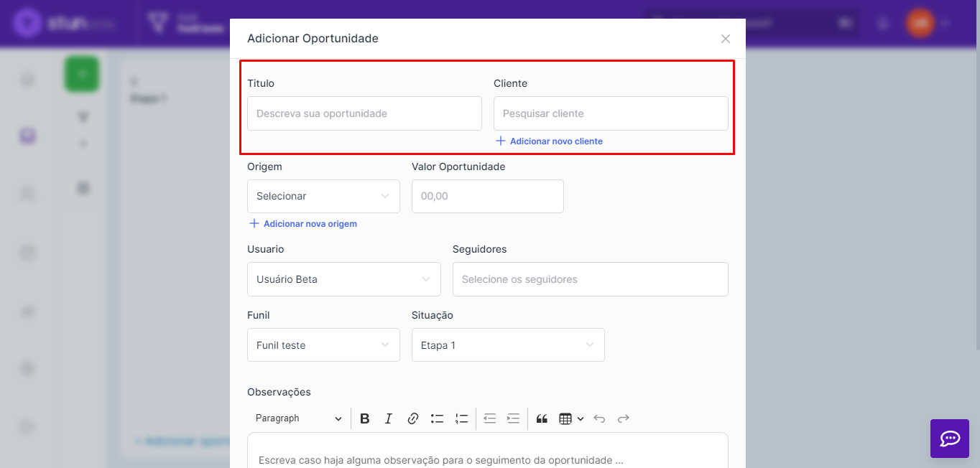Expand the Usuario dropdown showing Usuário Beta
980x468 pixels.
coord(343,279)
